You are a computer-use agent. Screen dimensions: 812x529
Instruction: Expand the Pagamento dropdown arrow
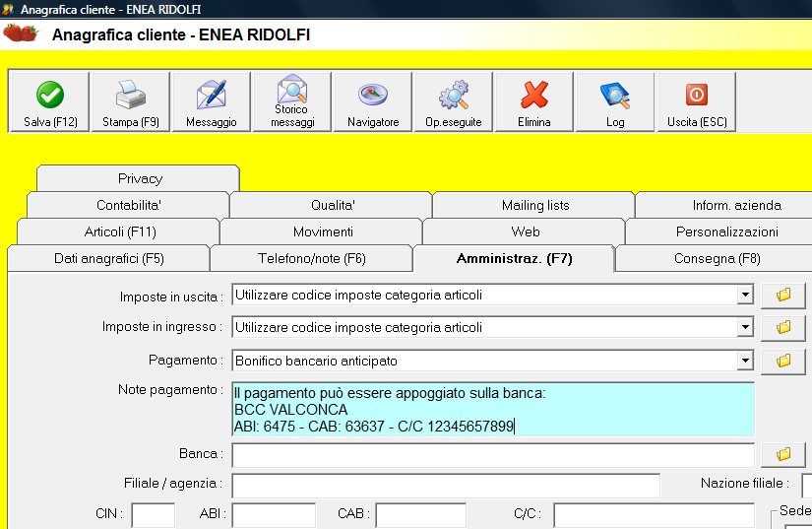tap(745, 361)
